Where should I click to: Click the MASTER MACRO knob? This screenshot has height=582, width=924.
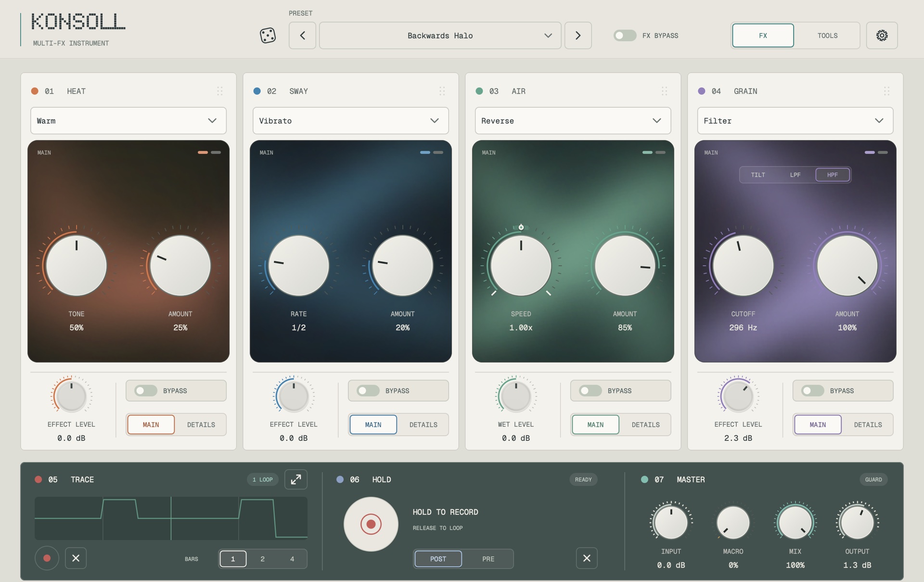(733, 523)
